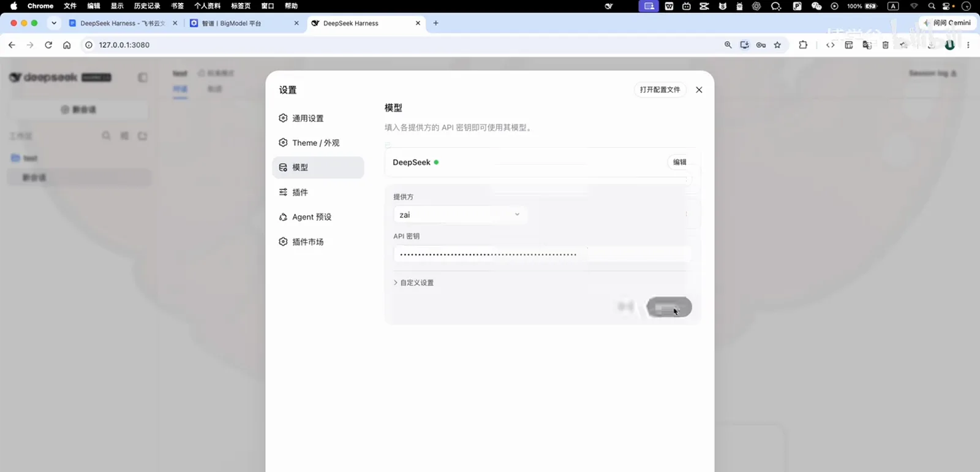Open the Chrome three-dot menu

point(968,45)
